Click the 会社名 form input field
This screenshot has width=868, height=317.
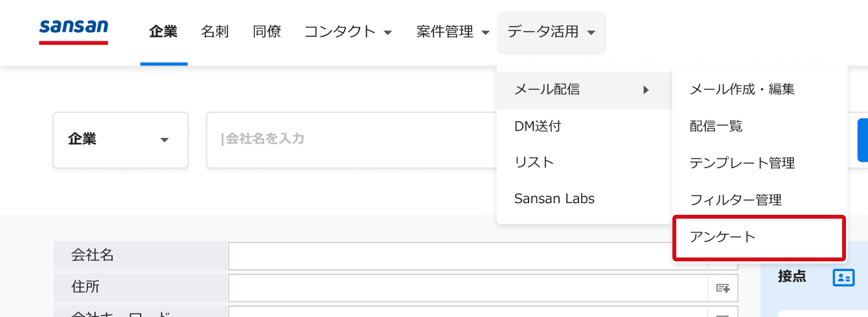483,256
